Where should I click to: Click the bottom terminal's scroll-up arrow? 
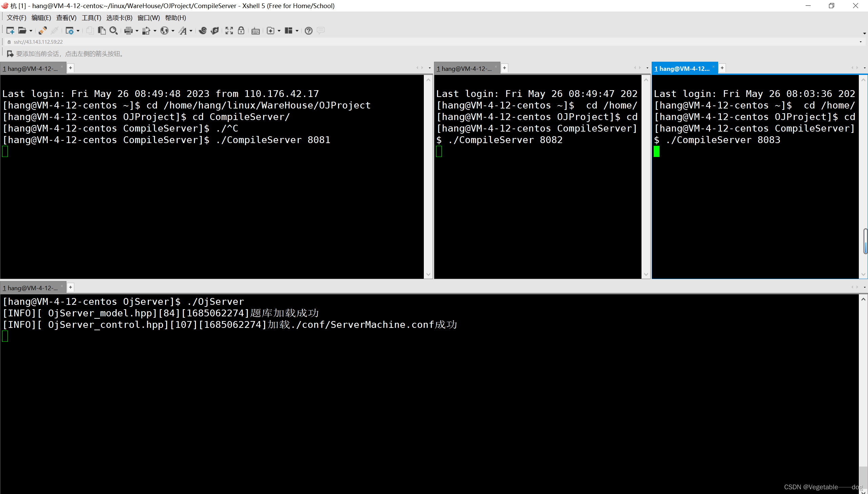[863, 299]
